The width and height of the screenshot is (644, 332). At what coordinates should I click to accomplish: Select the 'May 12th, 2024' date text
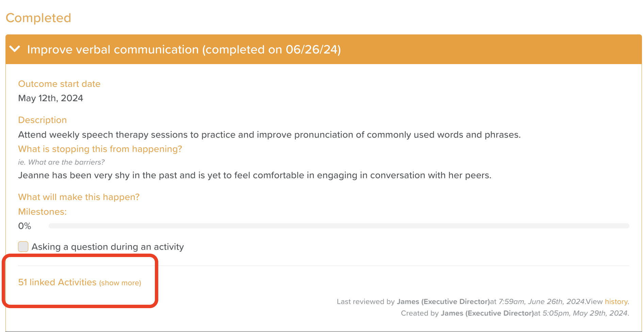point(51,98)
